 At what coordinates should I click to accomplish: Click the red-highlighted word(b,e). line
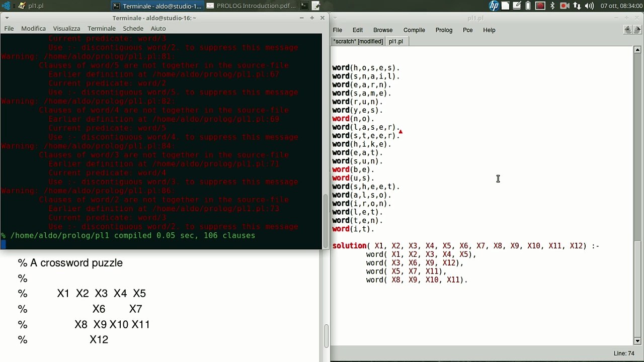coord(353,169)
